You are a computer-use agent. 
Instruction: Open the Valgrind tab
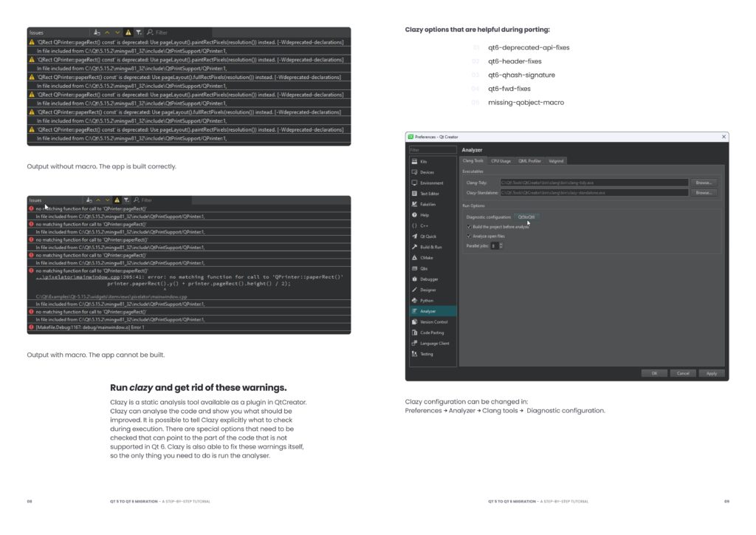(x=556, y=160)
